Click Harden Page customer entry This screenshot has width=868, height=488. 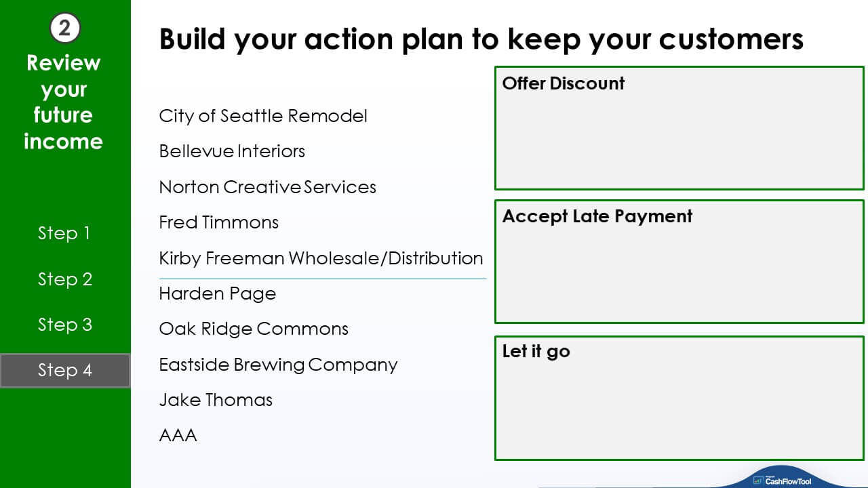(x=217, y=293)
